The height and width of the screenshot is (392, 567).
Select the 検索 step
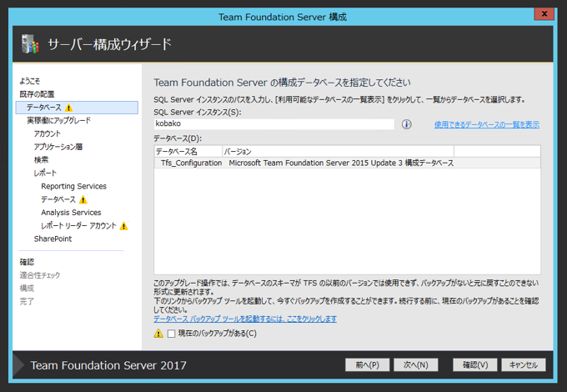click(41, 160)
